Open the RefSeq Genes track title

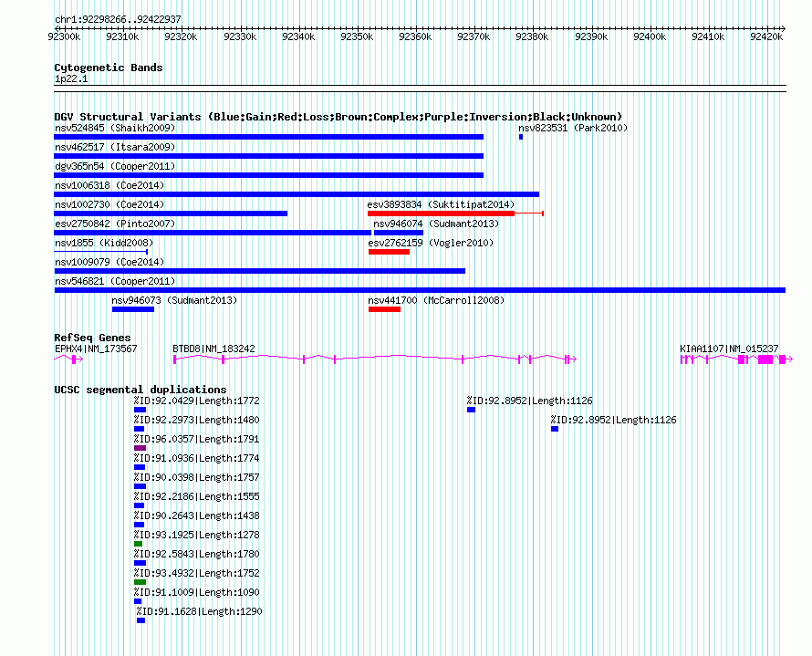(x=92, y=338)
